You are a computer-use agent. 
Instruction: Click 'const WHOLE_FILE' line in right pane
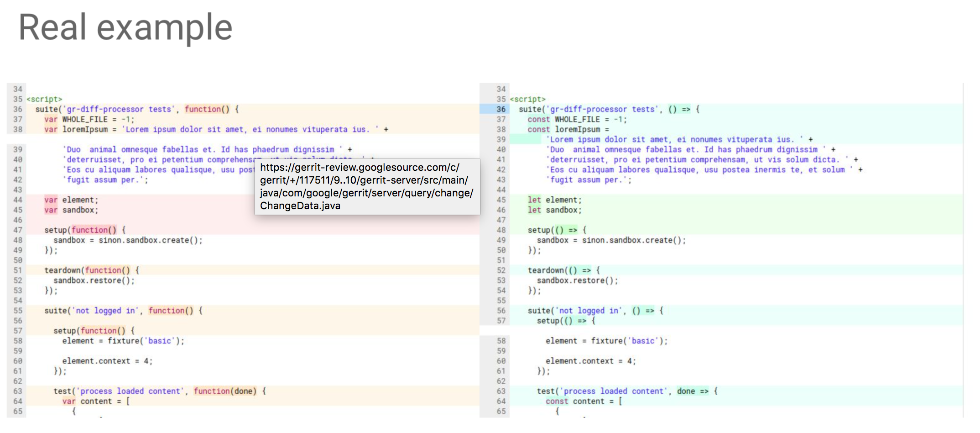click(x=577, y=119)
